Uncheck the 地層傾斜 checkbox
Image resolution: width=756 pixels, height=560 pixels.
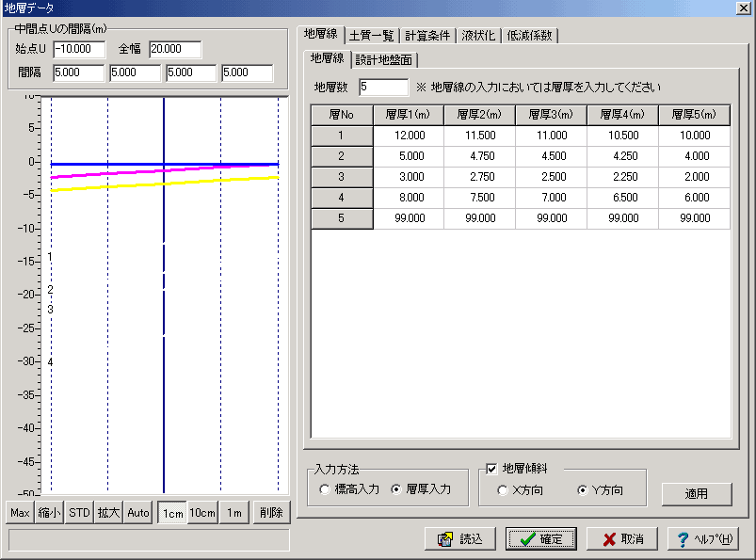[x=491, y=468]
